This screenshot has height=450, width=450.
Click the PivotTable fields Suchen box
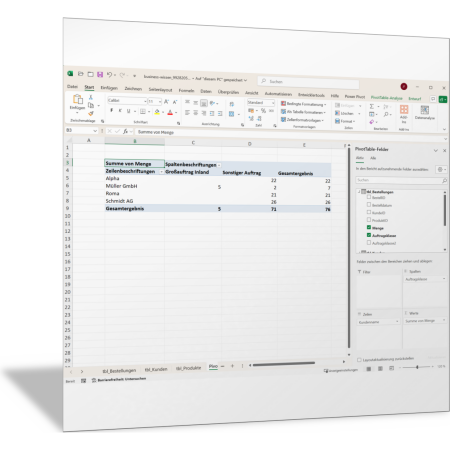(401, 180)
